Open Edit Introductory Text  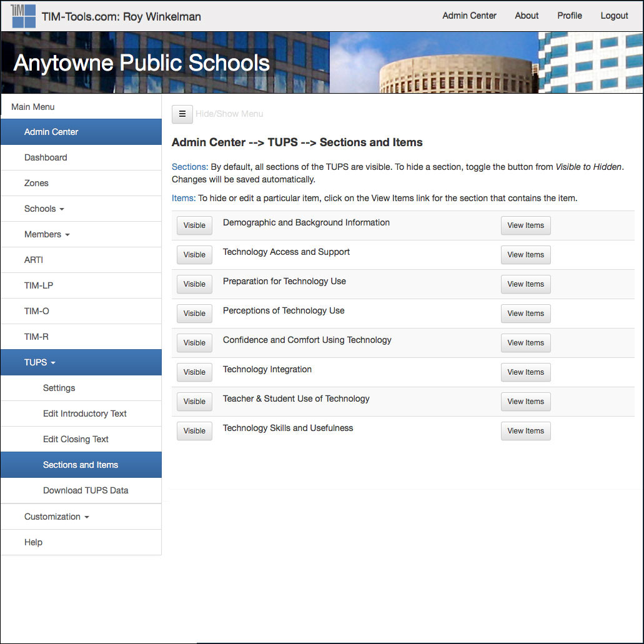pos(81,414)
